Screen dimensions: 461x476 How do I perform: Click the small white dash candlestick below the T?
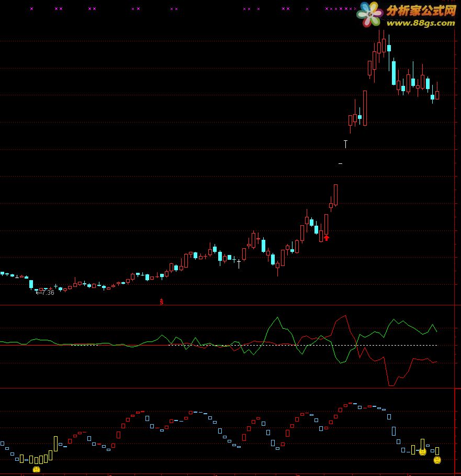coord(340,163)
